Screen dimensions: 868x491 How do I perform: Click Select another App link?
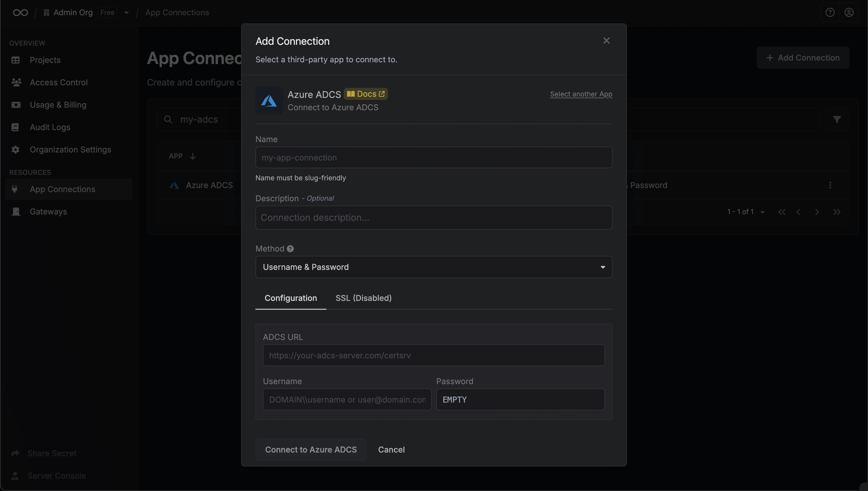[581, 94]
